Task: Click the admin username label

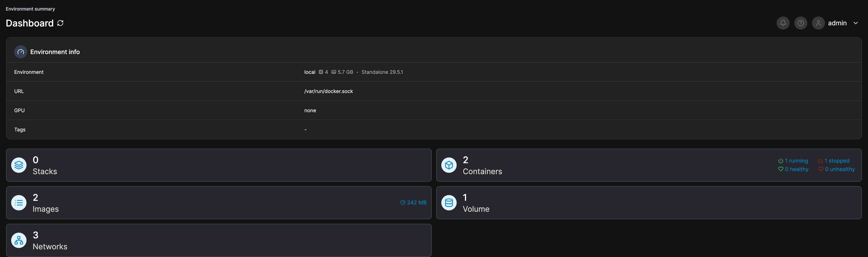Action: pyautogui.click(x=837, y=23)
